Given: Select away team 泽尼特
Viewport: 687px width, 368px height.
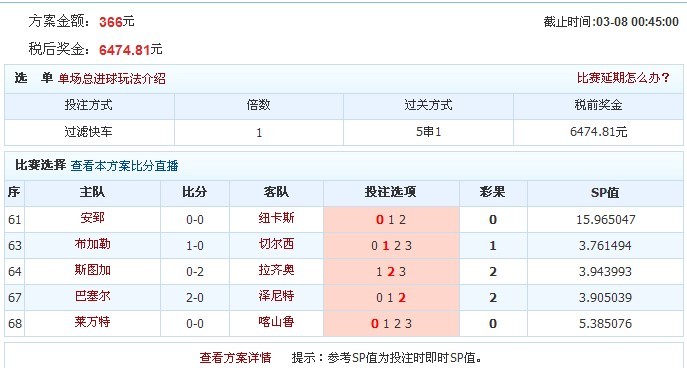Looking at the screenshot, I should 276,296.
